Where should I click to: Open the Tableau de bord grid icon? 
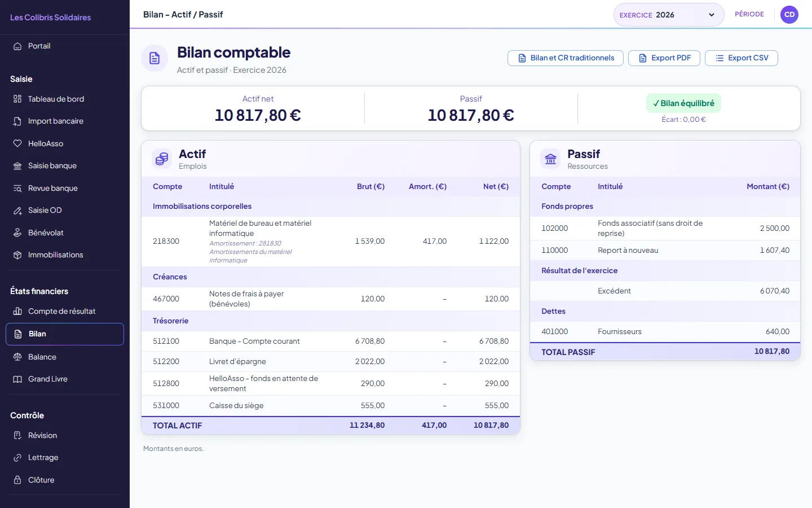pos(17,99)
